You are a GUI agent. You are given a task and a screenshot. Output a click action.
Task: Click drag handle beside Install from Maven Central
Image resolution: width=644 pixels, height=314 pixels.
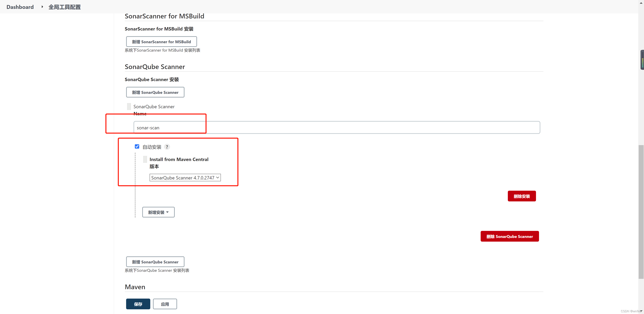coord(145,159)
